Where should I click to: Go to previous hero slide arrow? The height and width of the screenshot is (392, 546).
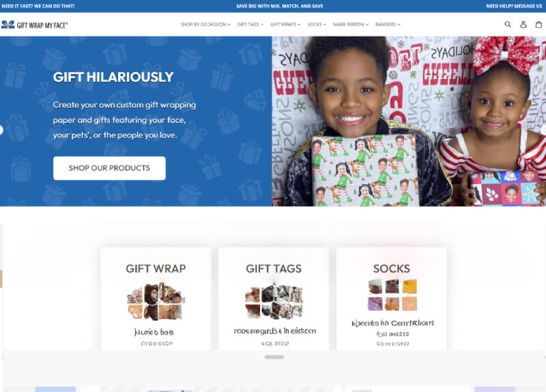(x=1, y=130)
